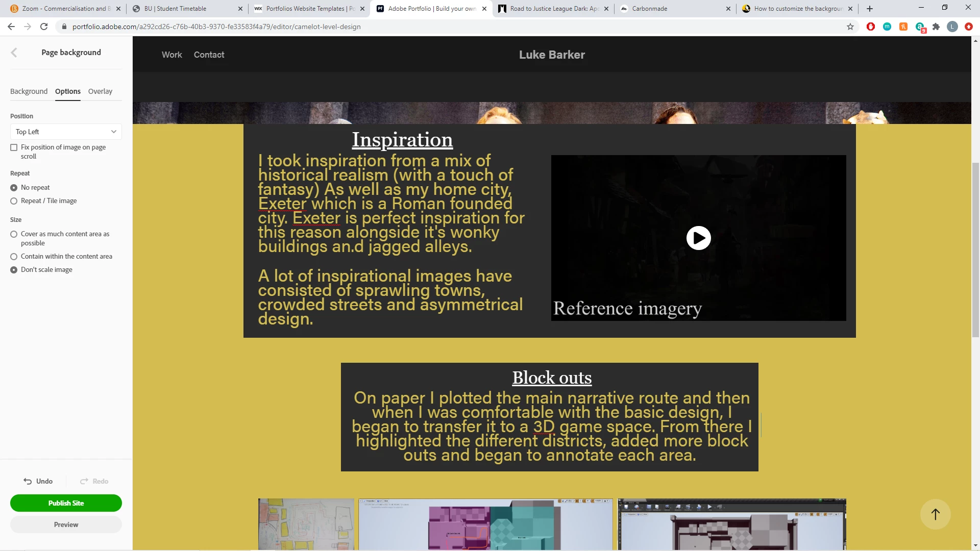Choose Cover as much content area option
Screen dimensions: 980x551
[x=14, y=234]
